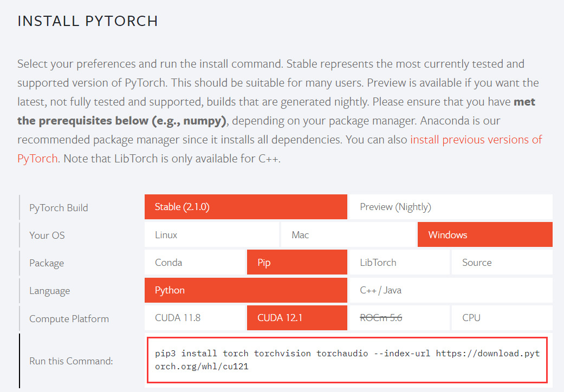This screenshot has height=392, width=564.
Task: Click the struck-through ROCm 5.6 option
Action: [399, 318]
